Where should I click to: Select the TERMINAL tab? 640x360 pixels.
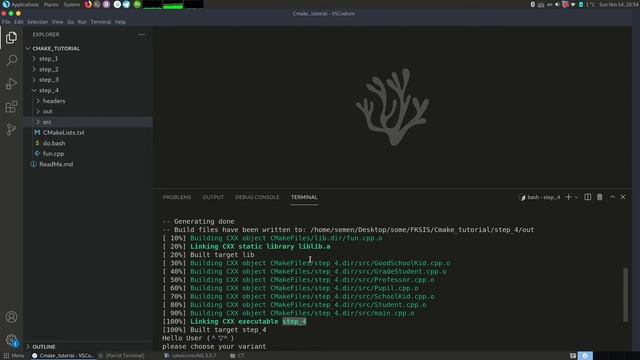point(304,197)
